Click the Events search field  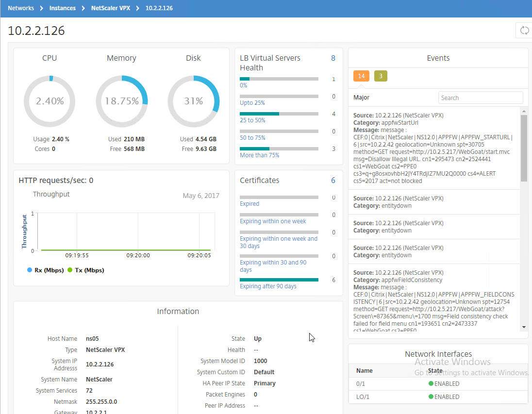point(480,98)
